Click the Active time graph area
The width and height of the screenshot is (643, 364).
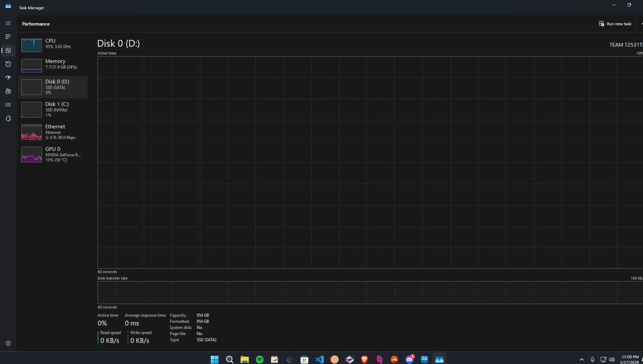click(370, 162)
